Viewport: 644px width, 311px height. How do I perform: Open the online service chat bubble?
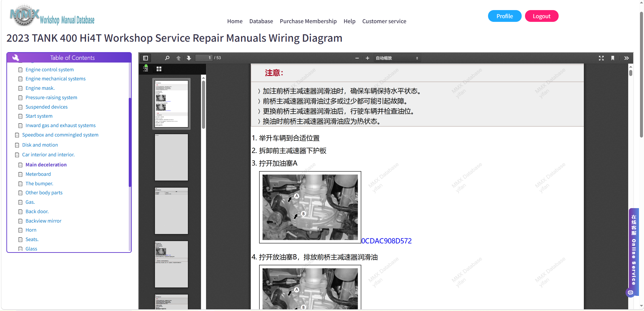click(631, 293)
